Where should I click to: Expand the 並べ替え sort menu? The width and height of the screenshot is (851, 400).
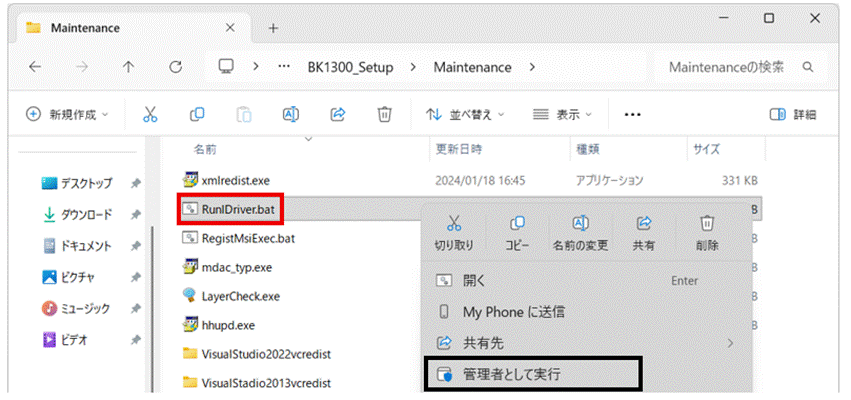465,115
